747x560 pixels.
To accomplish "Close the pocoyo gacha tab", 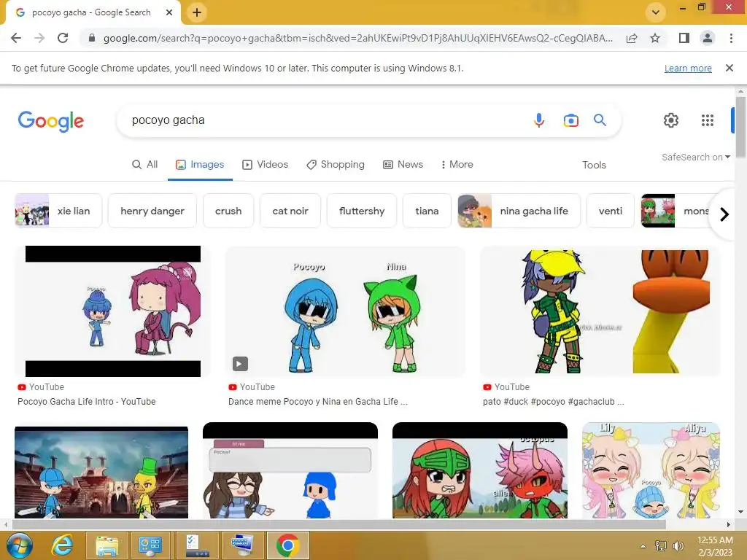I will point(169,12).
